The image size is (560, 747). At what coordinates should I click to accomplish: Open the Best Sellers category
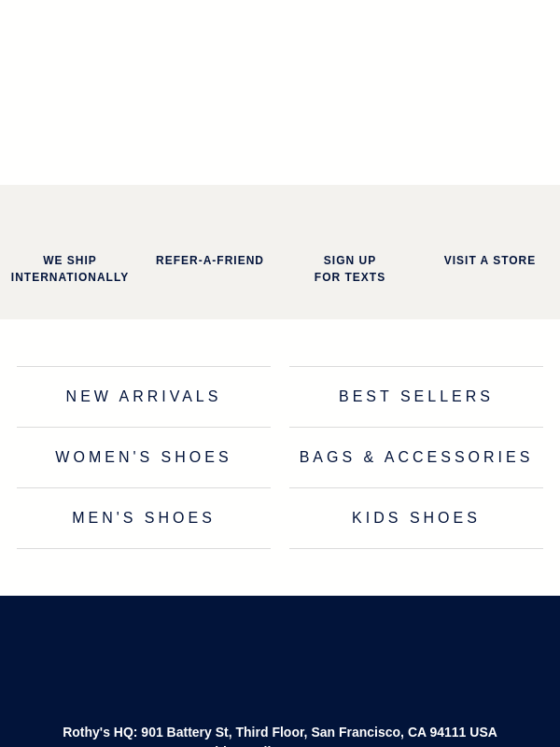416,397
